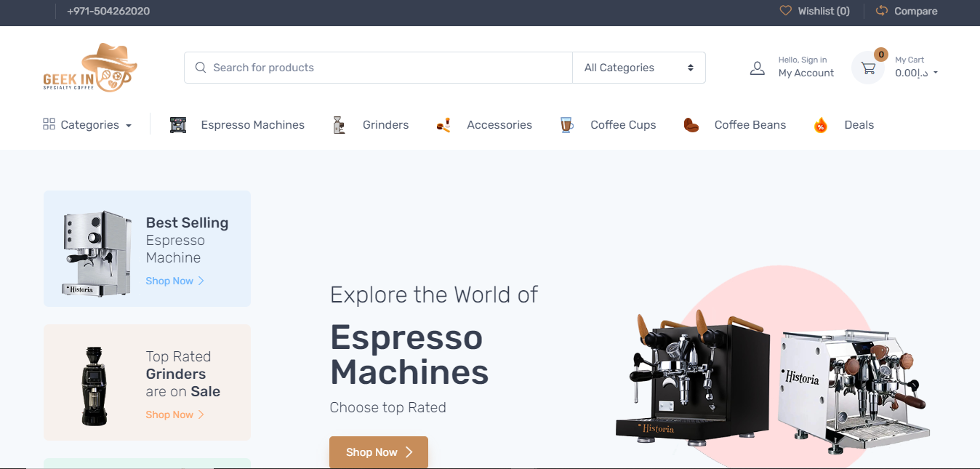
Task: Open Accessories navigation item
Action: tap(499, 125)
